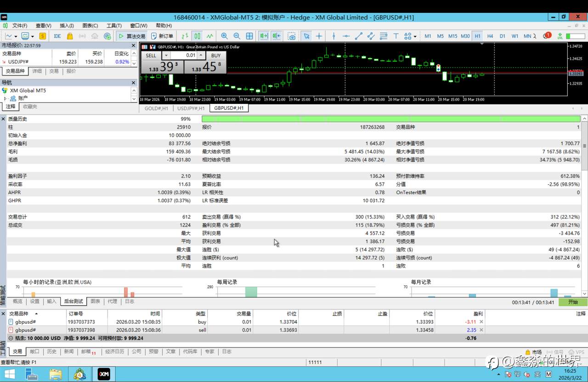
Task: Open the objects shapes dropdown arrow
Action: click(x=415, y=36)
